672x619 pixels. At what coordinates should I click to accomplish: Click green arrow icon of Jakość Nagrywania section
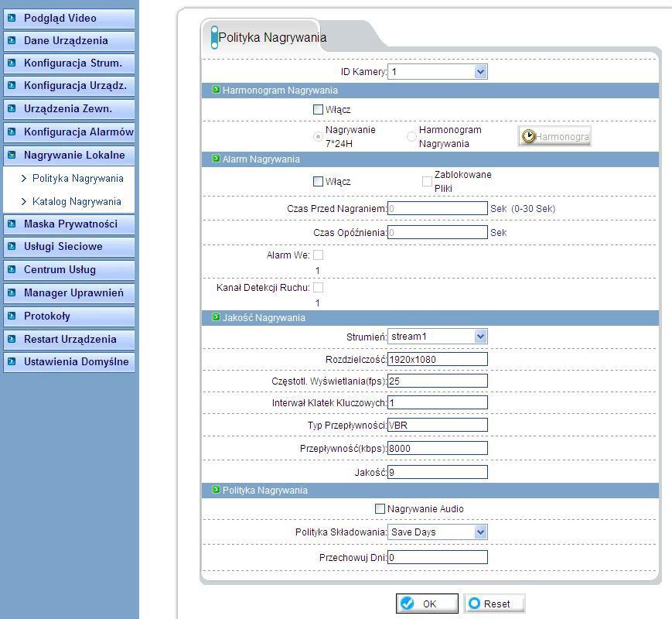(x=216, y=317)
